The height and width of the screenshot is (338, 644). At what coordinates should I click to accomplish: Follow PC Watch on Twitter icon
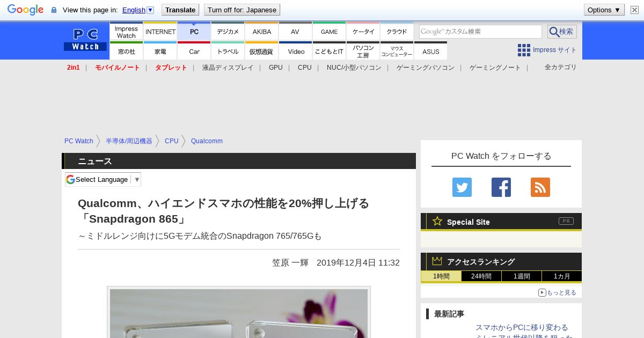click(x=462, y=187)
